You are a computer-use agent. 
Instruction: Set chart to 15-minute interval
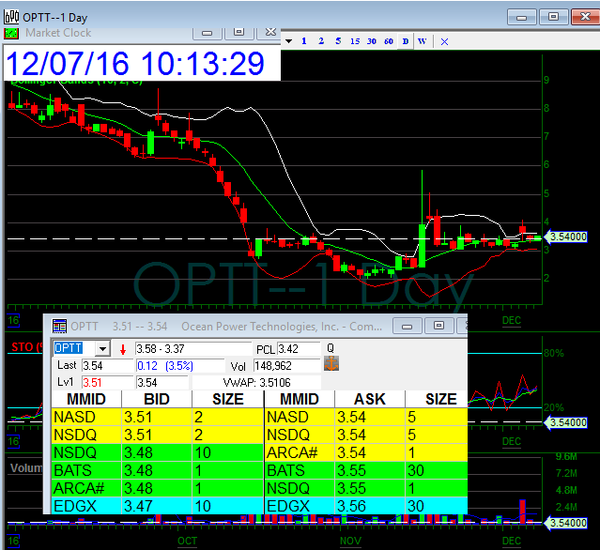click(x=355, y=41)
